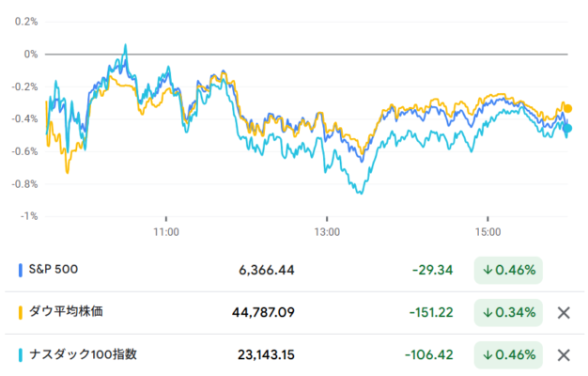Viewport: 588px width, 376px height.
Task: Open the ダウ平均株価 index name
Action: 66,311
